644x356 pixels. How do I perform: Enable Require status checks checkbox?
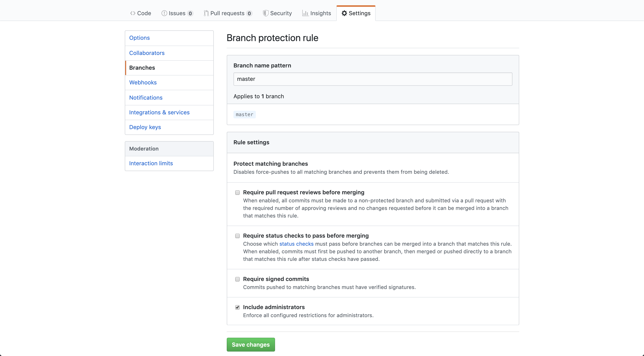(x=237, y=236)
